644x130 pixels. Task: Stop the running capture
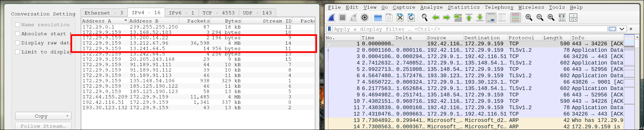coord(342,17)
